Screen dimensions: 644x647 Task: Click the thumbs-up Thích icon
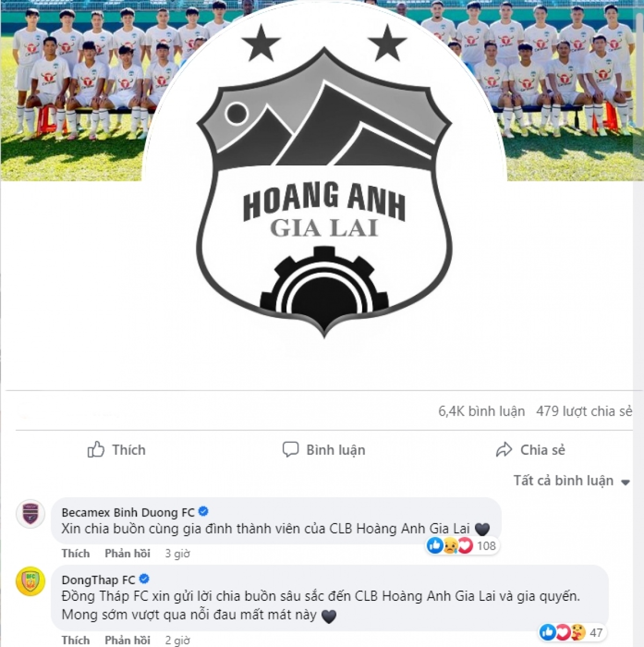96,449
